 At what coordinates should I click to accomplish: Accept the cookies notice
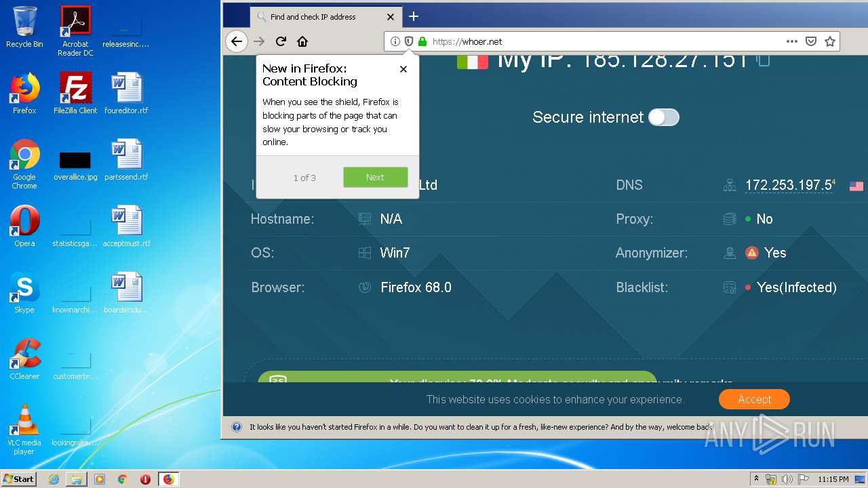tap(754, 399)
